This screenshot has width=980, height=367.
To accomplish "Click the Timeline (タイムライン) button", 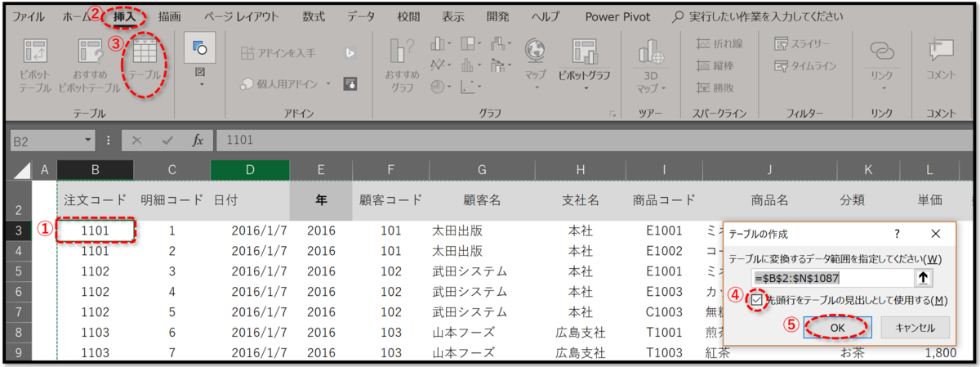I will 805,66.
